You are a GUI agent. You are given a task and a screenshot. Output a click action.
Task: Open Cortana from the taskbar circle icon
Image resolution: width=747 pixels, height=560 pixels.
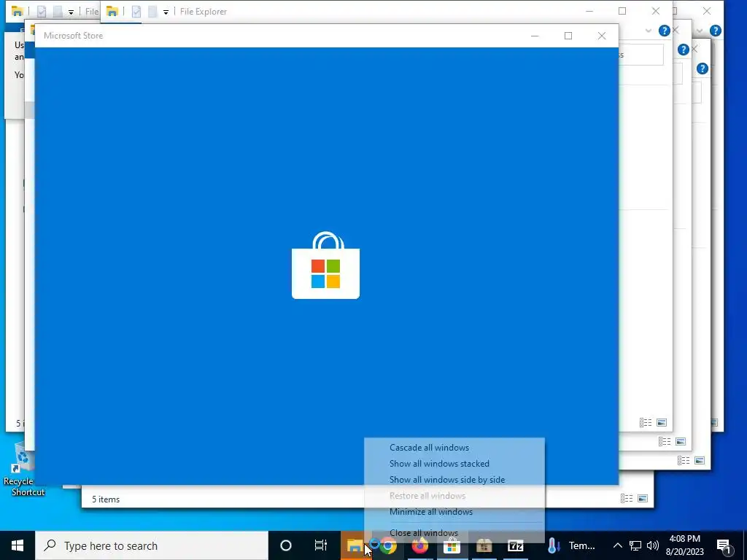[x=286, y=545]
